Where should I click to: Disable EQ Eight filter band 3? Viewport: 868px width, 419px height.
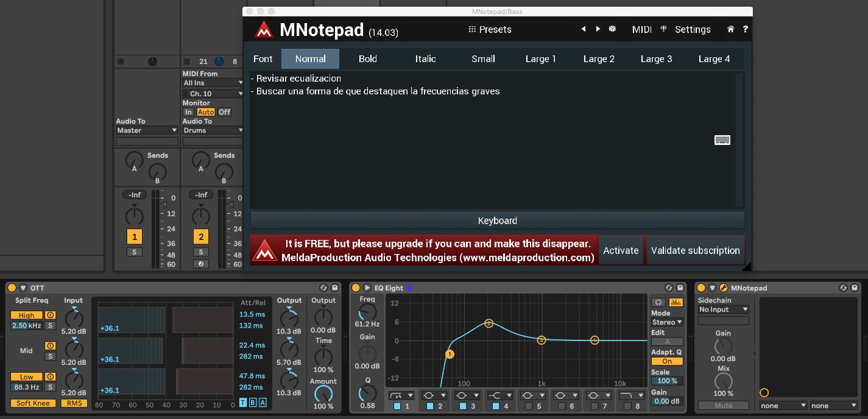point(463,406)
